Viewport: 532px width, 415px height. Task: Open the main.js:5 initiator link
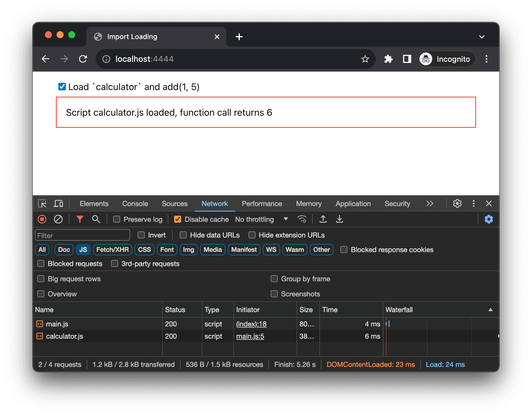pos(250,336)
